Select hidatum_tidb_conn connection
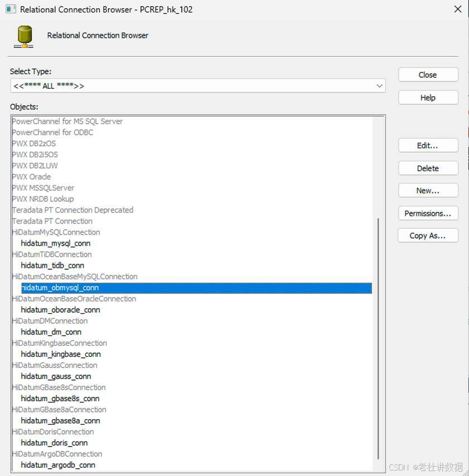The image size is (469, 476). coord(52,266)
